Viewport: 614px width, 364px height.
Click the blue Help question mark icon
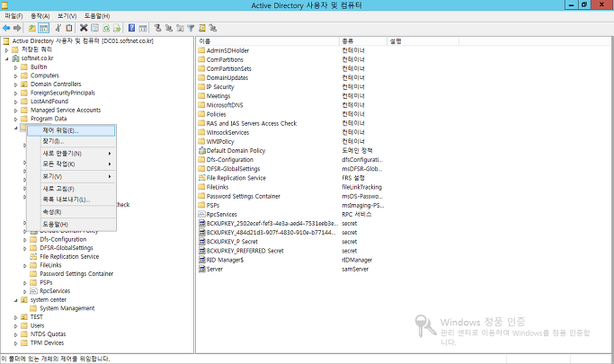[132, 28]
